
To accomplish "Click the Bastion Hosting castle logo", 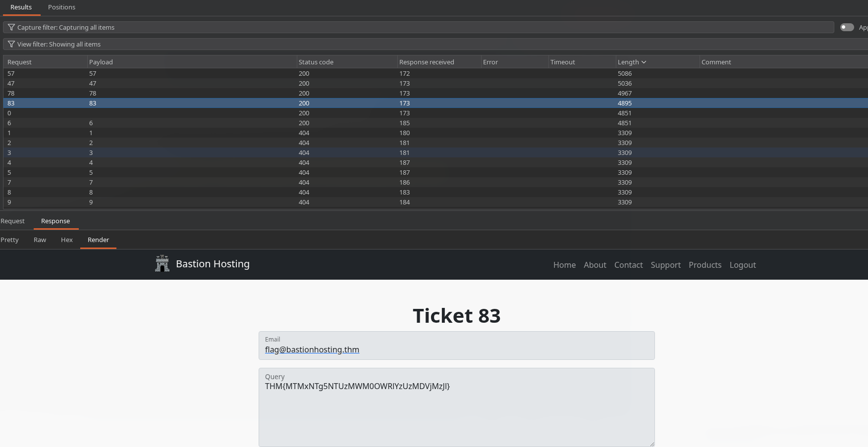I will tap(162, 263).
